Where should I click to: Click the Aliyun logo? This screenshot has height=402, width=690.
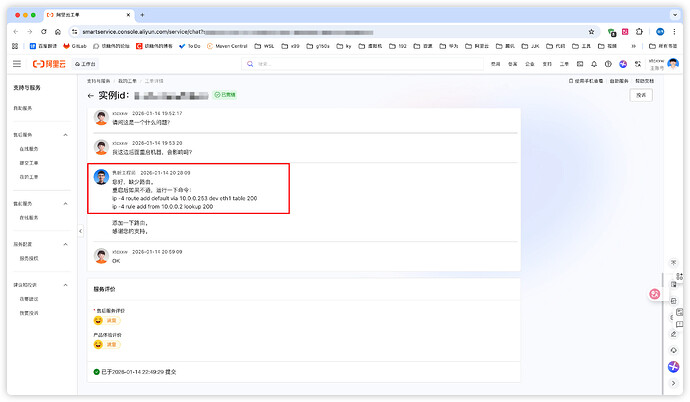pos(46,63)
